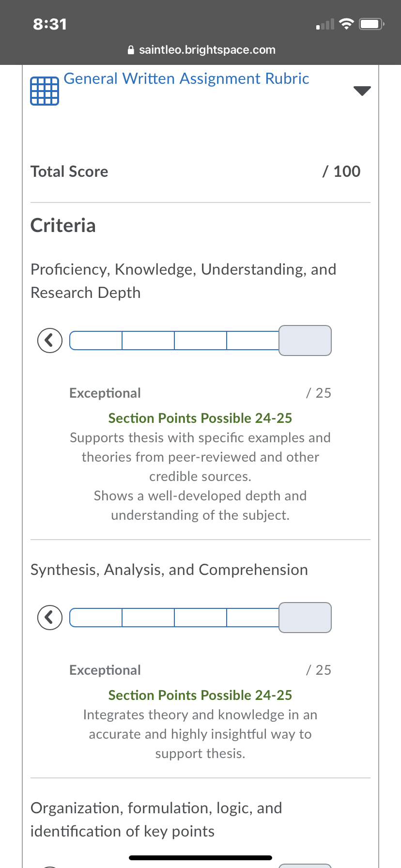Select first level segment in Proficiency scale
Image resolution: width=401 pixels, height=868 pixels.
click(96, 341)
